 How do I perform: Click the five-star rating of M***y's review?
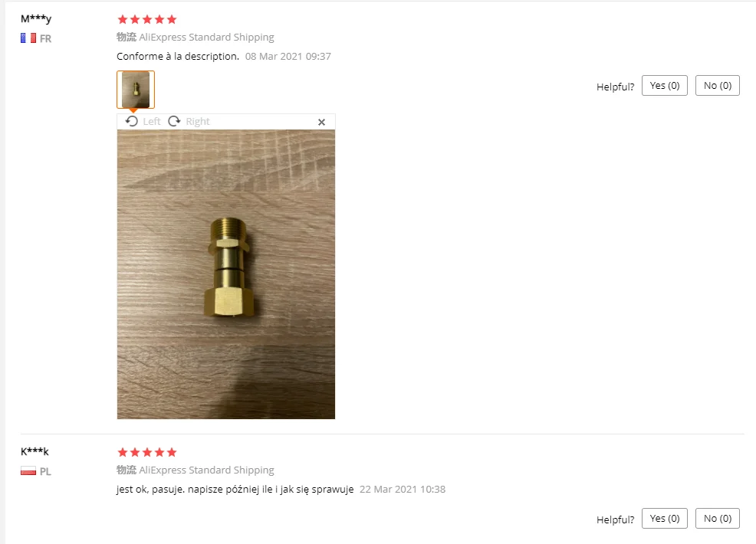(x=147, y=19)
